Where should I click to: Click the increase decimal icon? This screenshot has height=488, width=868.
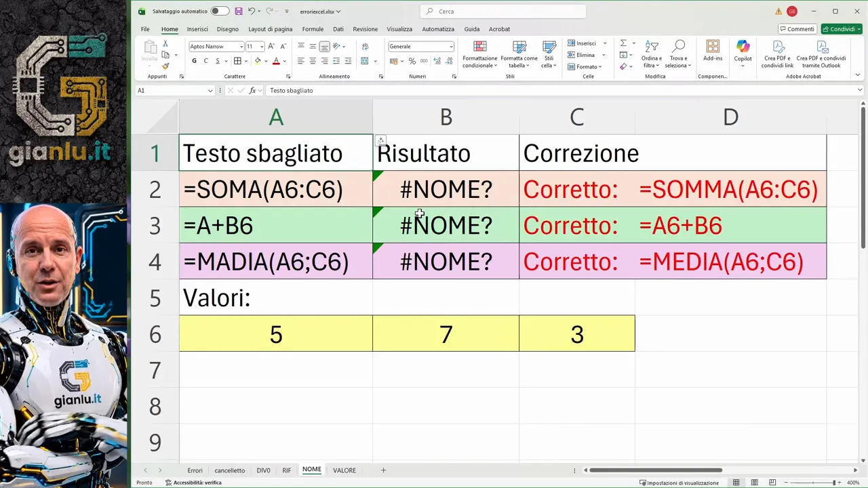coord(437,61)
